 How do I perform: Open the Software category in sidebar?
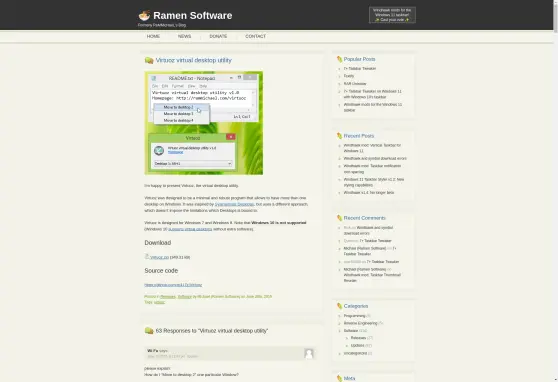(x=351, y=331)
